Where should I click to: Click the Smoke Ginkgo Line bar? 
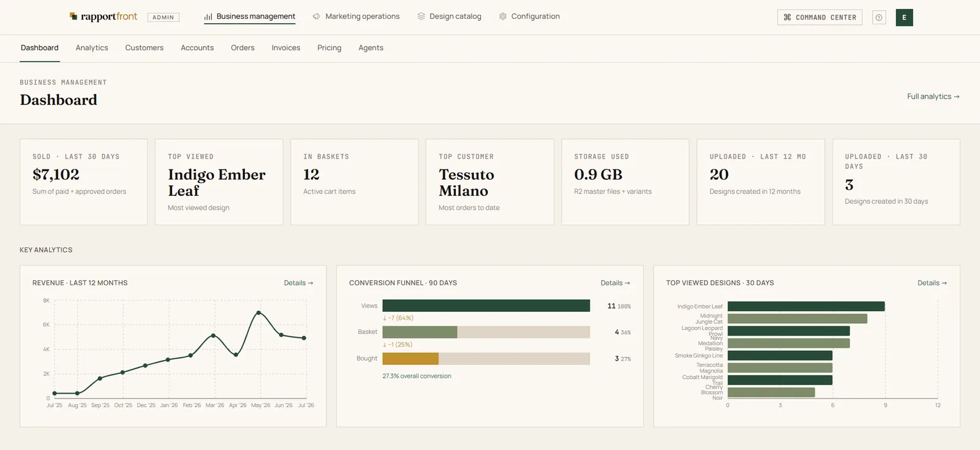(x=780, y=356)
